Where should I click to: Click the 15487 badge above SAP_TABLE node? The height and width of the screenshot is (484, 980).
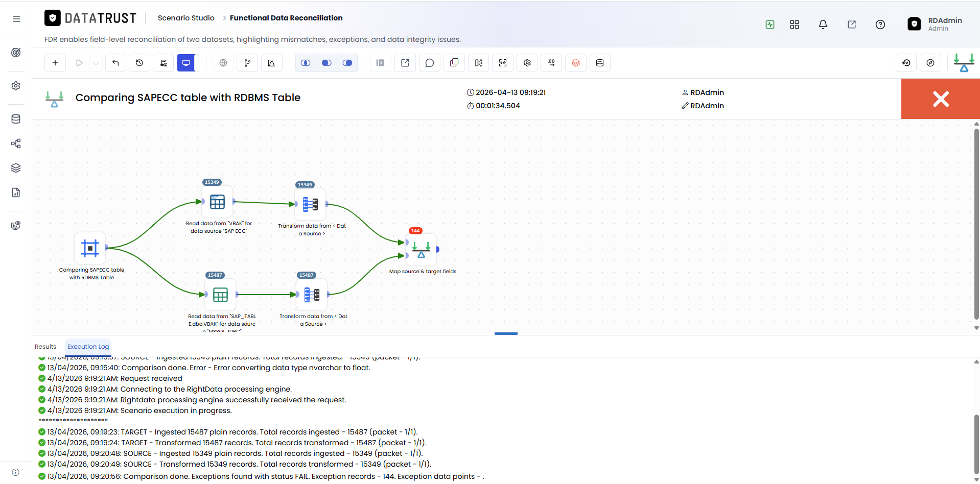pyautogui.click(x=215, y=275)
